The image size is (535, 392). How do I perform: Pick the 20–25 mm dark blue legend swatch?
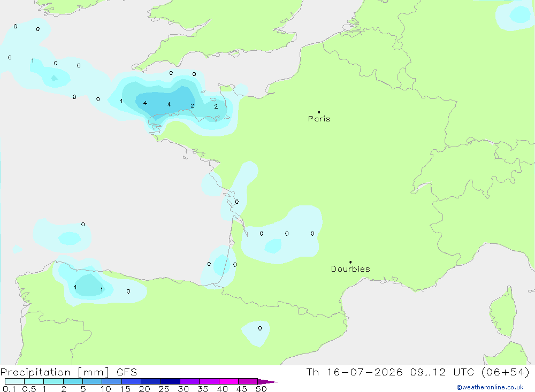(x=151, y=381)
